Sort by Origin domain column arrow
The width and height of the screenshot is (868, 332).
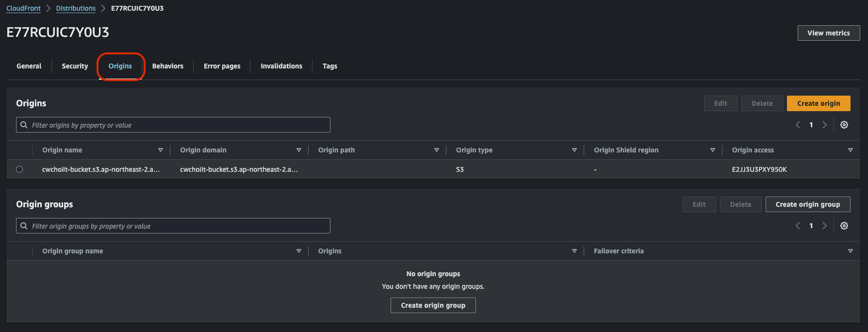[299, 150]
